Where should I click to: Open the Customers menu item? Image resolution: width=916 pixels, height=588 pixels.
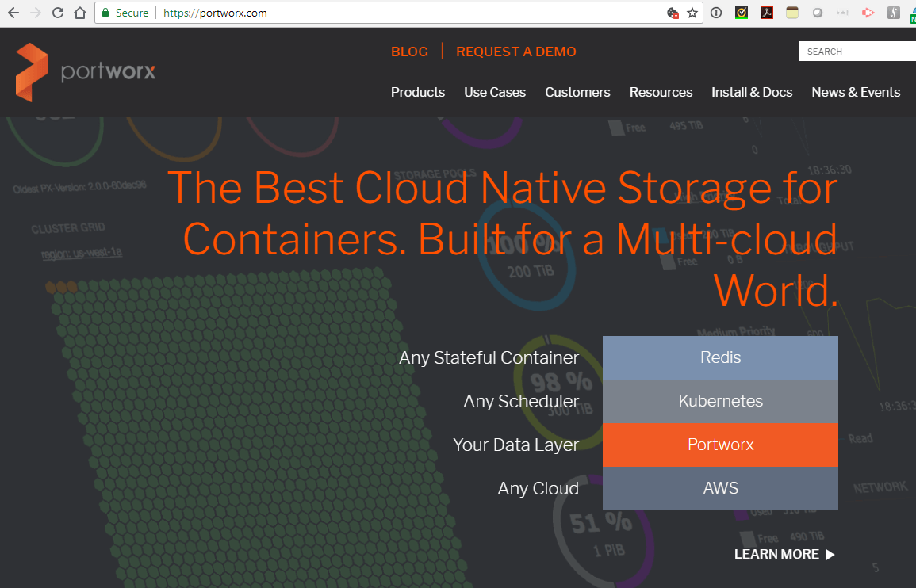click(577, 92)
